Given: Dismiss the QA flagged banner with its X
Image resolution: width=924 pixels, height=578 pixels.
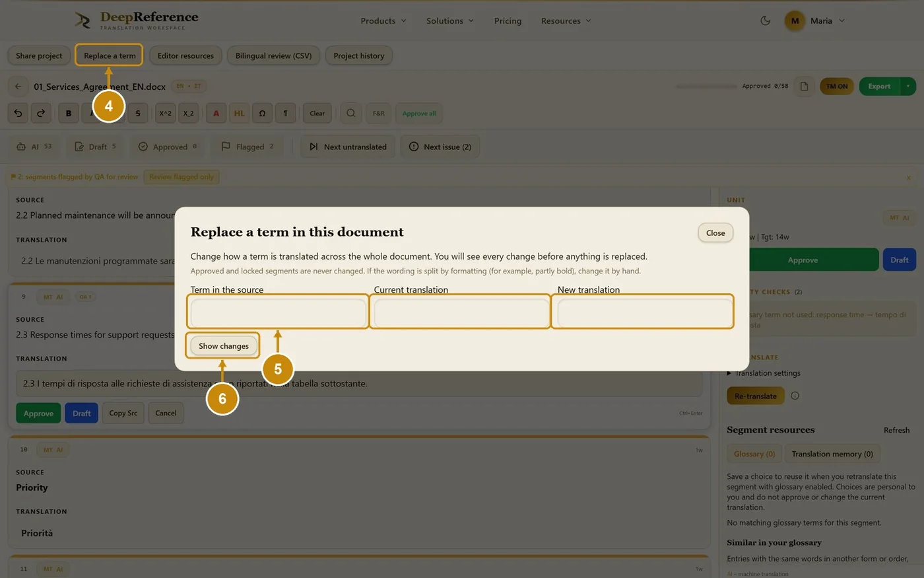Looking at the screenshot, I should (909, 177).
